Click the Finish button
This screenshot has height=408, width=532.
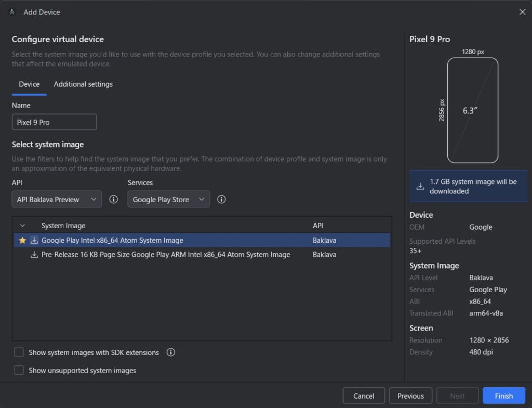503,396
